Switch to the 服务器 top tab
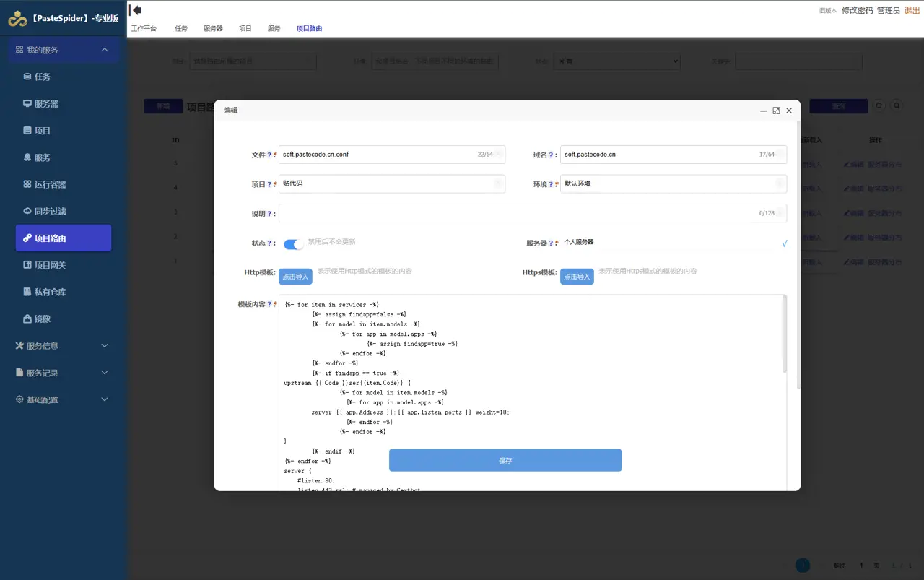 click(213, 29)
